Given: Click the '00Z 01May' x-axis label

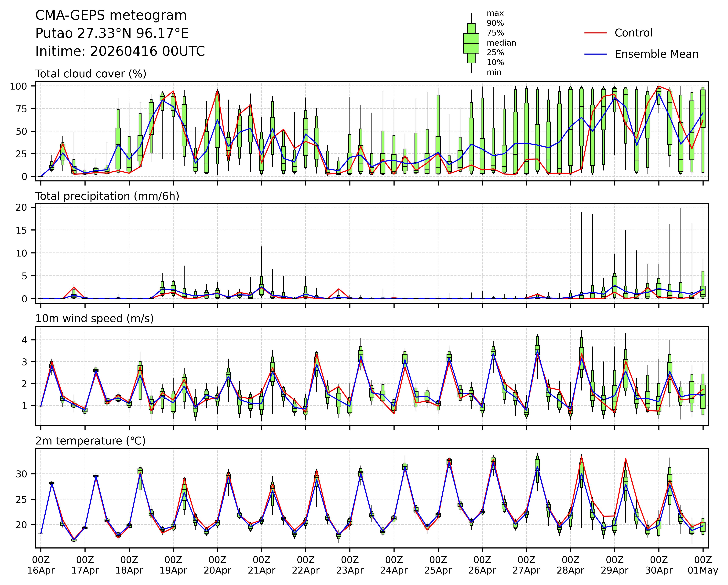Looking at the screenshot, I should 703,565.
